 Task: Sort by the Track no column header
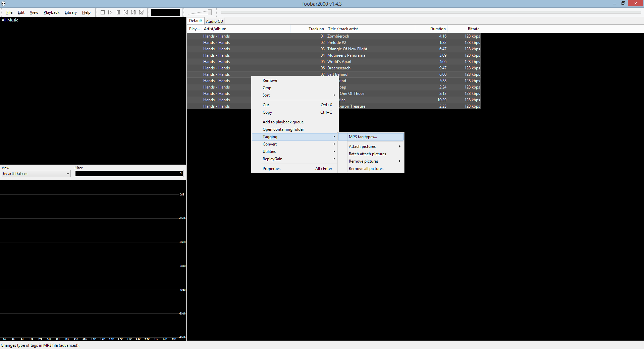point(308,29)
